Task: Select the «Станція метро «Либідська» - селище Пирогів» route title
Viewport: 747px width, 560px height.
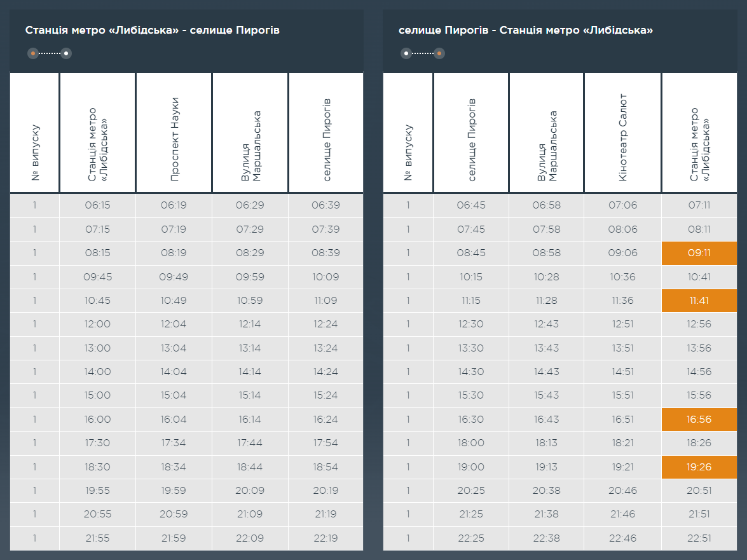Action: [x=152, y=31]
